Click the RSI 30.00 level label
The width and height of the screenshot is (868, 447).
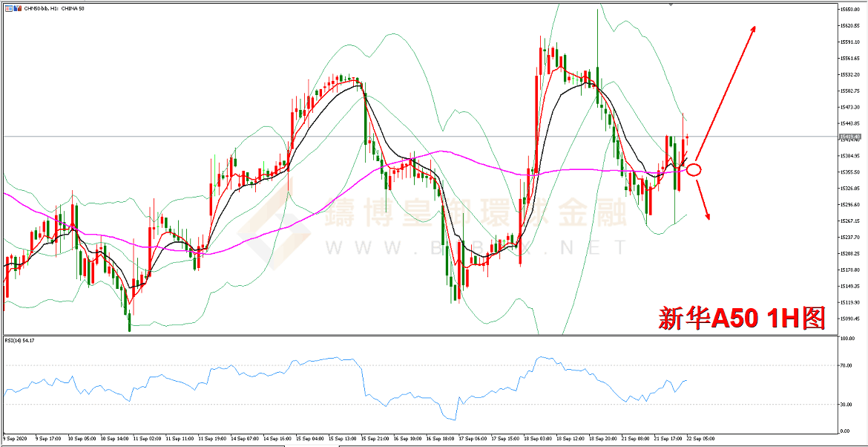(845, 405)
